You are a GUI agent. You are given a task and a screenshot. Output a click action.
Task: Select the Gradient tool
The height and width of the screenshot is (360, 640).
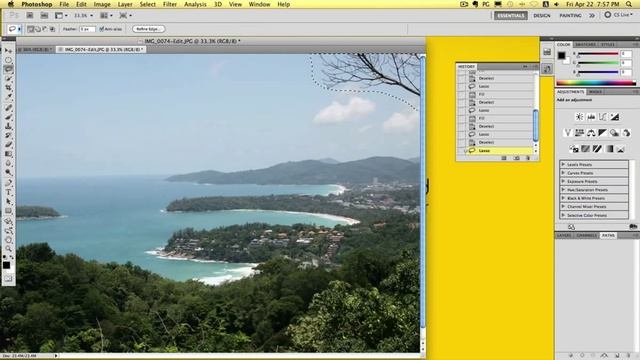click(x=8, y=154)
